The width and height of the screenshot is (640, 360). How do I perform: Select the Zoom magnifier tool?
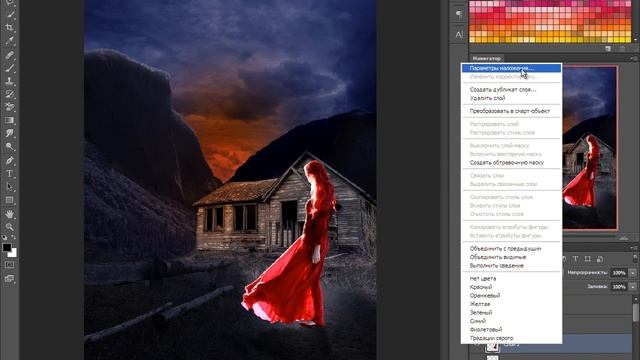(x=10, y=227)
